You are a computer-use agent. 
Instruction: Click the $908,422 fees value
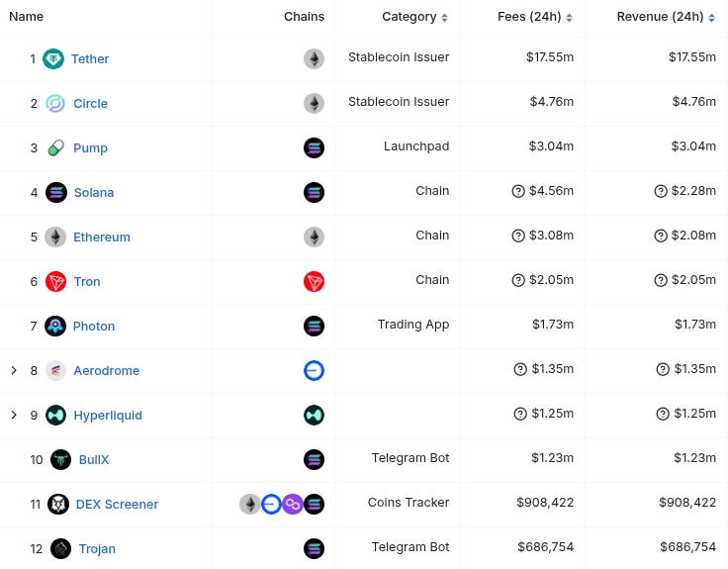tap(545, 503)
